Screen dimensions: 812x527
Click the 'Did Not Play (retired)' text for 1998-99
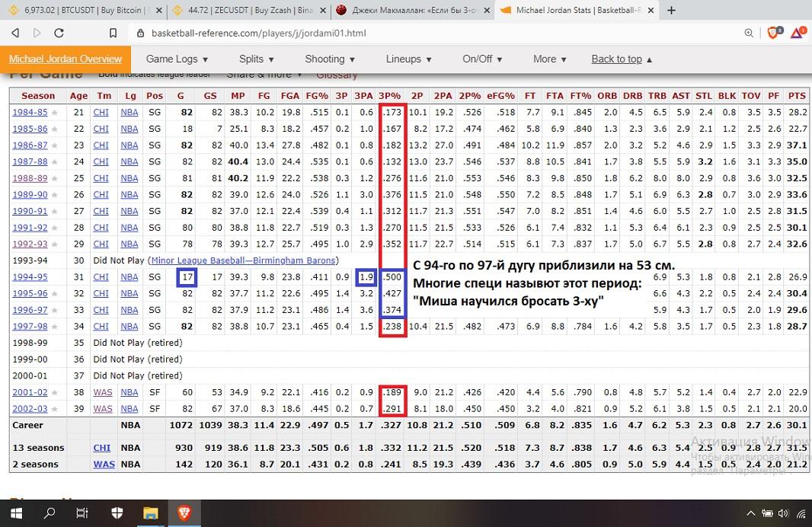138,343
